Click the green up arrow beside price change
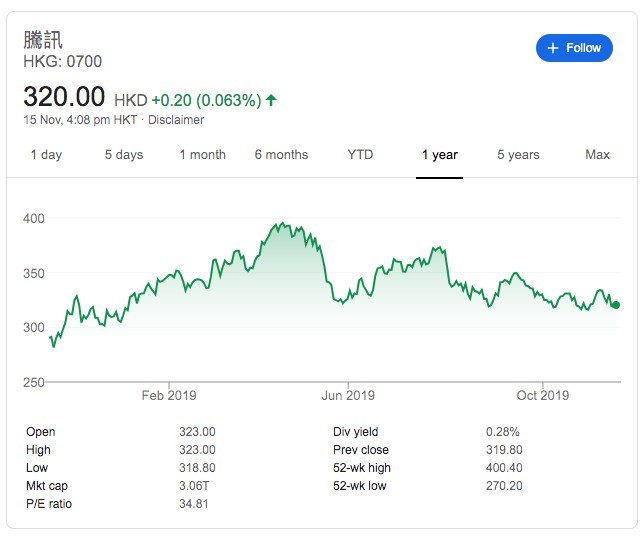This screenshot has height=536, width=644. 271,100
